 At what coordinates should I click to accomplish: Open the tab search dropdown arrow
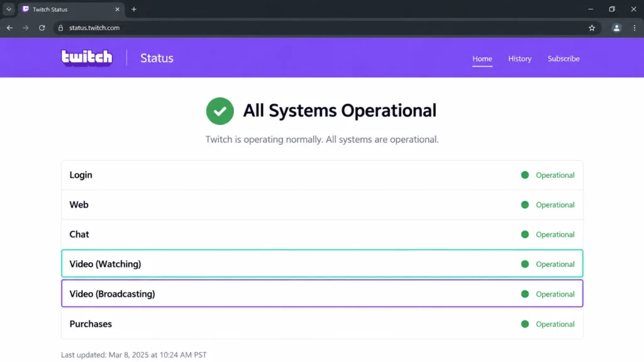pyautogui.click(x=9, y=9)
